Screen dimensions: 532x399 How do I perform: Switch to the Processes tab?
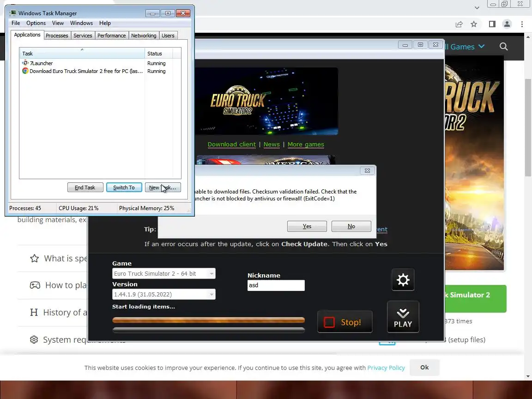pyautogui.click(x=57, y=36)
